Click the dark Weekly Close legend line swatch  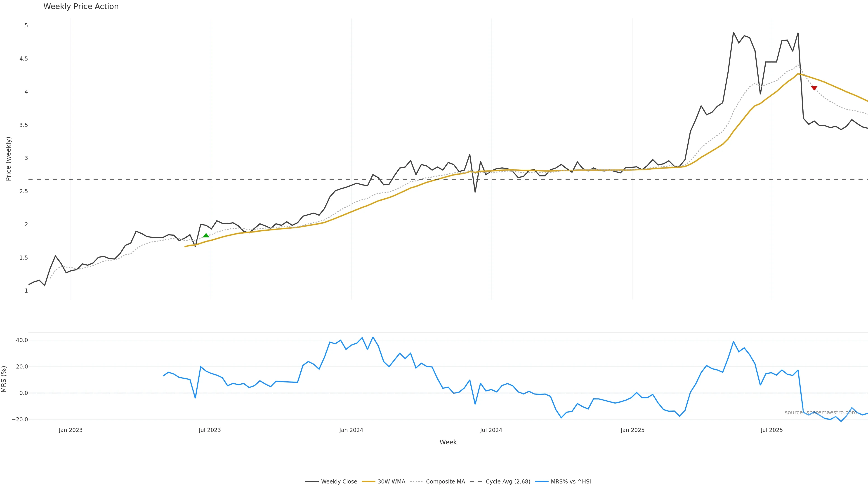(312, 482)
